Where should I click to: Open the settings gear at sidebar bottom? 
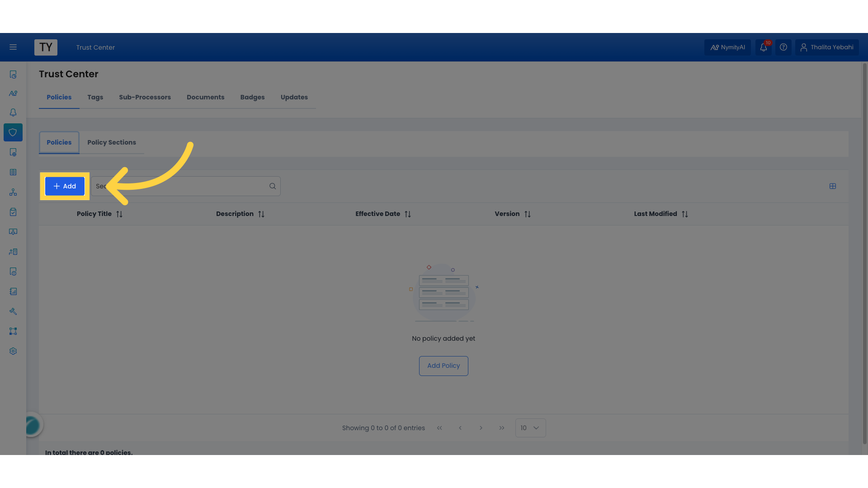pyautogui.click(x=13, y=351)
